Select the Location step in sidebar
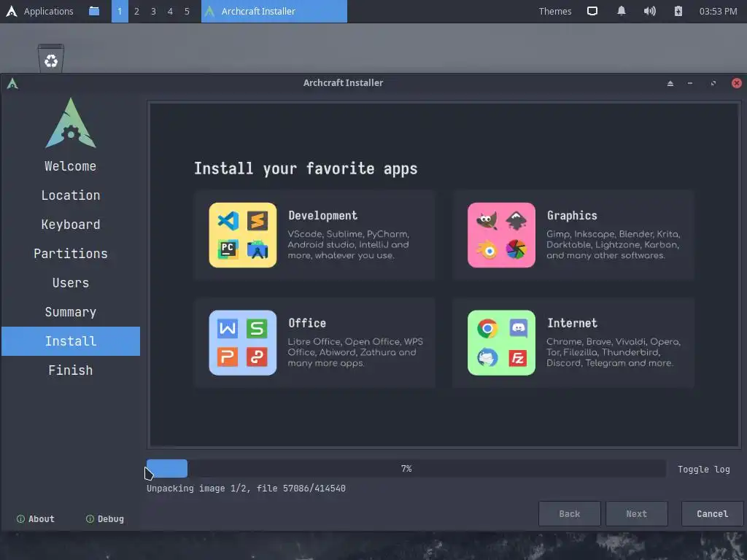Screen dimensions: 747x560 (x=71, y=195)
